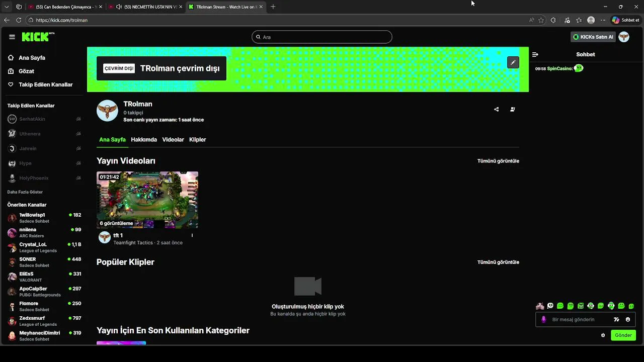Open the tft 1 video options menu

[x=192, y=235]
